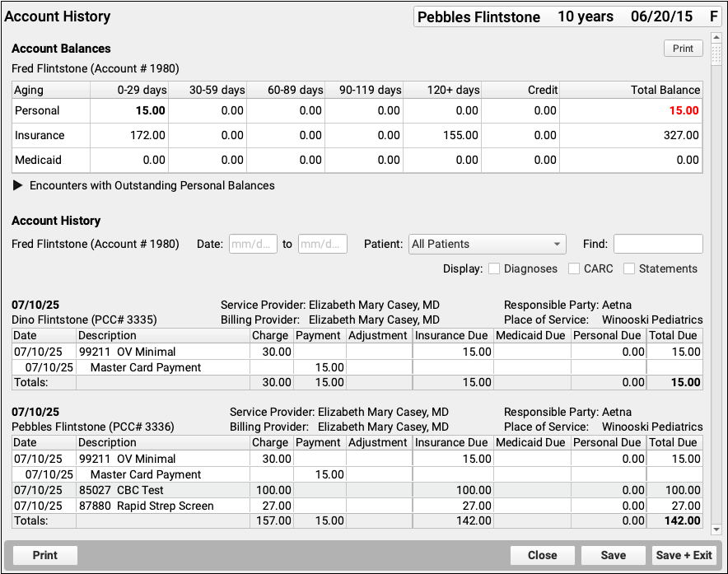
Task: Click the scrollbar down arrow
Action: click(x=716, y=530)
